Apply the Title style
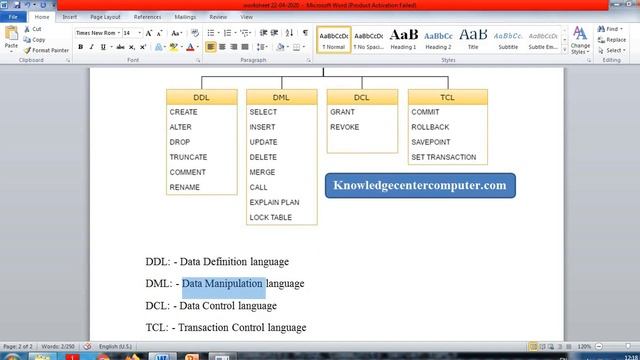640x360 pixels. click(x=473, y=40)
